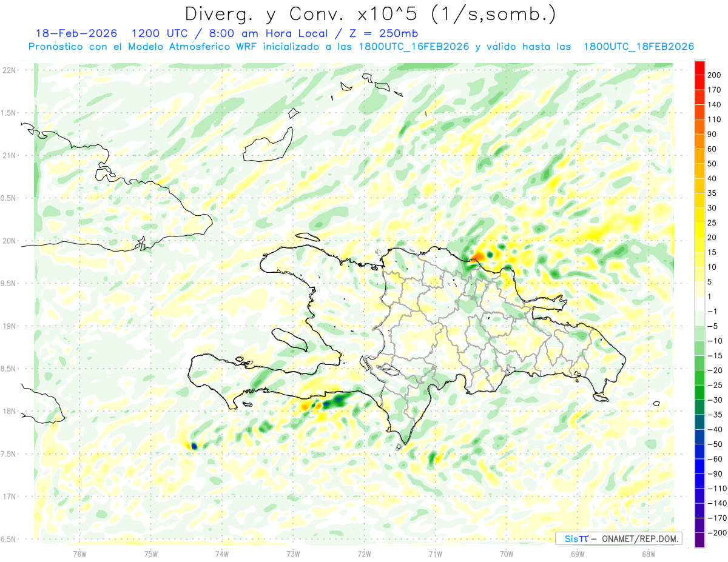The image size is (728, 562).
Task: Click the "-110" value on the color scale
Action: click(x=717, y=489)
